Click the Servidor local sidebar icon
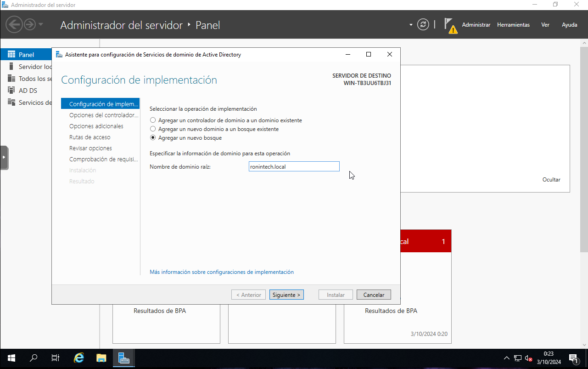588x369 pixels. (x=11, y=67)
